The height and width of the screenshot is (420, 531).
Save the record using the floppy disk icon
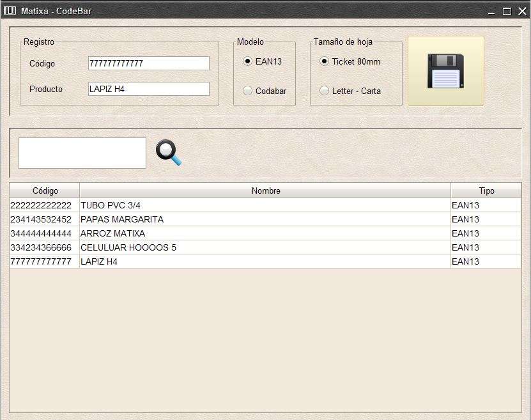(x=445, y=71)
